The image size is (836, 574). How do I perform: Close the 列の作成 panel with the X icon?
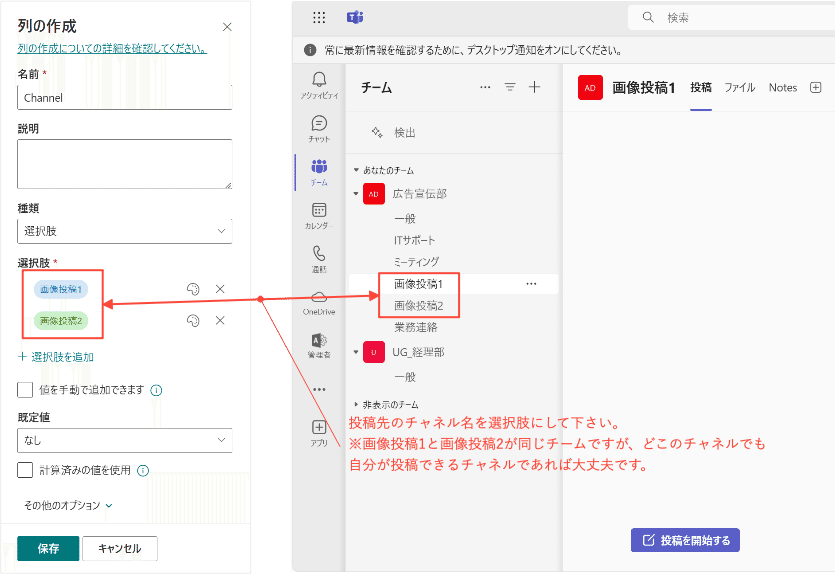(x=227, y=27)
